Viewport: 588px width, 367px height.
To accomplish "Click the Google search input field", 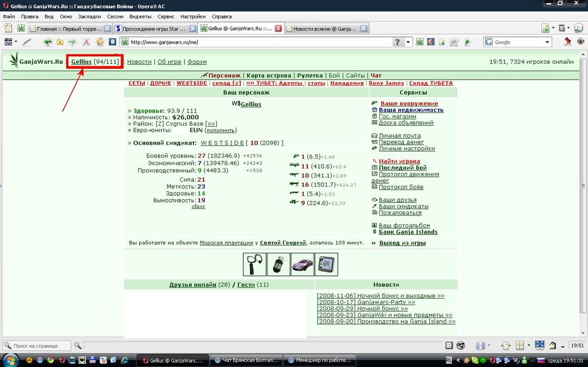I will coord(517,42).
